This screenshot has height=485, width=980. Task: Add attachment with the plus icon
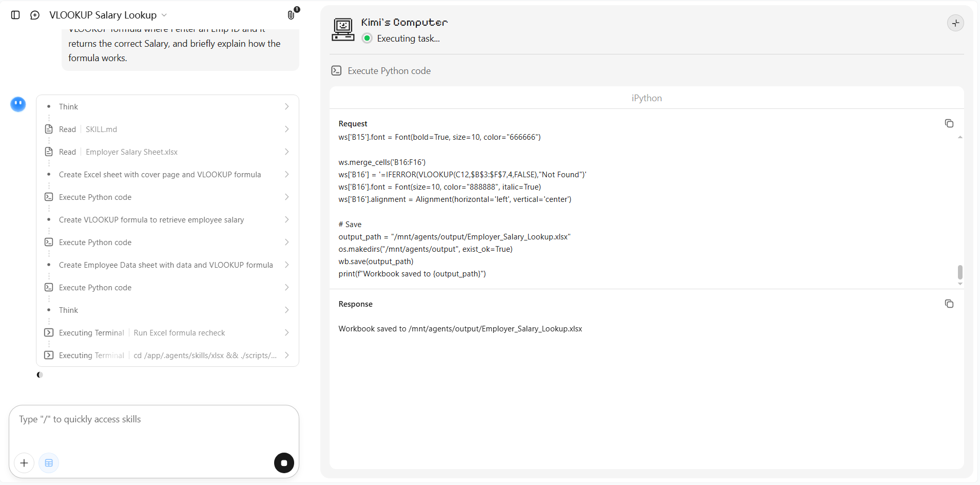(x=24, y=463)
